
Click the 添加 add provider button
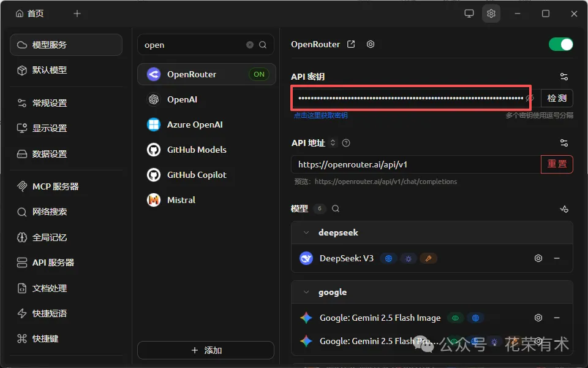pyautogui.click(x=206, y=350)
